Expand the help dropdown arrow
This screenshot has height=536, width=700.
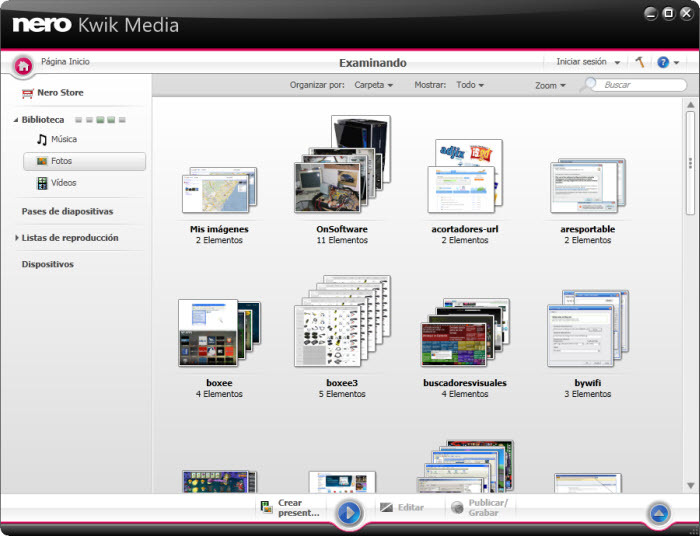[676, 63]
